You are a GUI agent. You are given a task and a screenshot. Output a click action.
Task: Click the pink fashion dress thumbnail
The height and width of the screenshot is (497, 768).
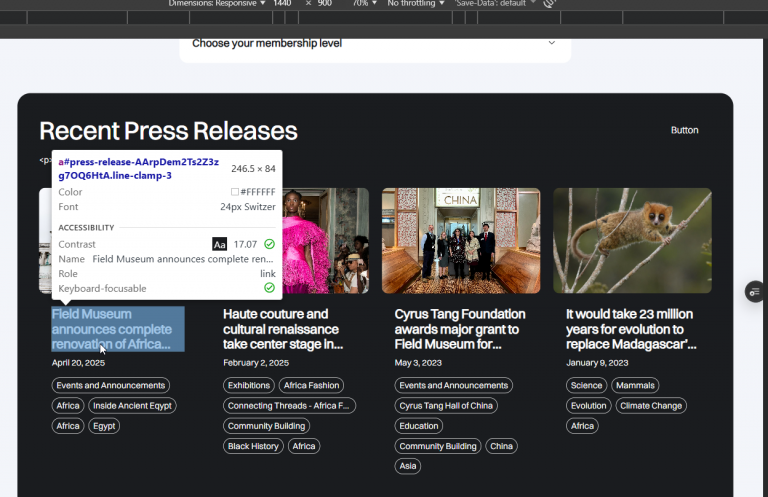[326, 240]
